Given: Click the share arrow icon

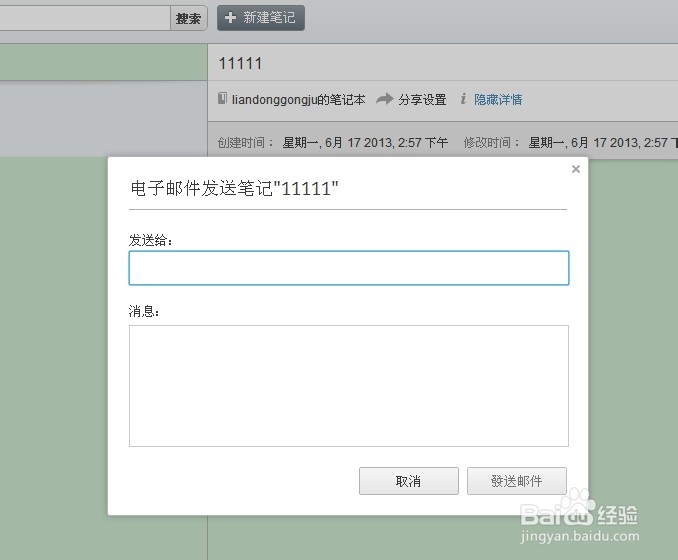Looking at the screenshot, I should (x=384, y=99).
